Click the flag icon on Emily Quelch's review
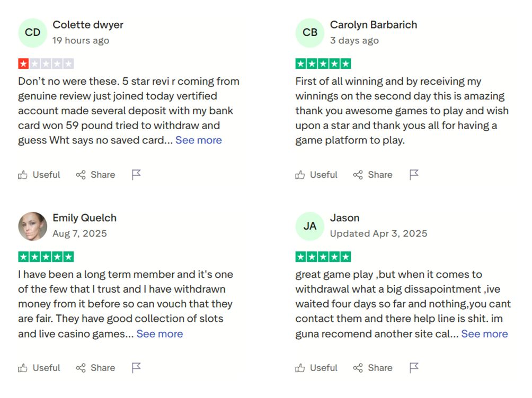This screenshot has height=398, width=532. point(136,367)
